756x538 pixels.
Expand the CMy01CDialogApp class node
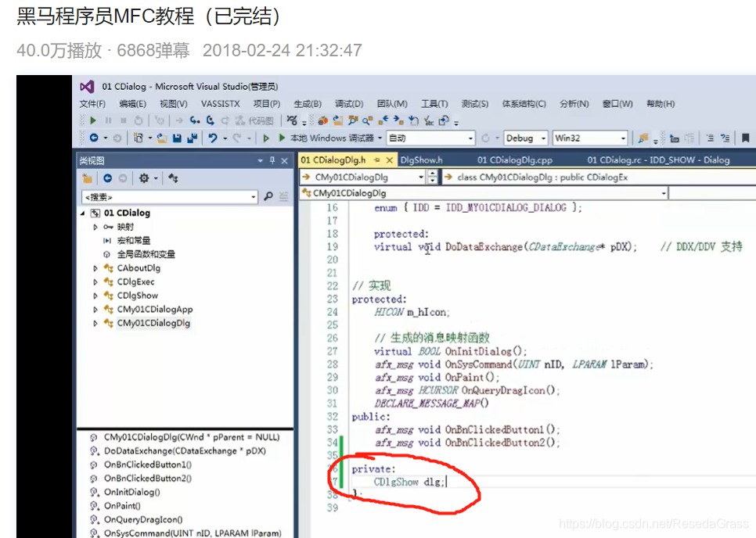tap(95, 309)
